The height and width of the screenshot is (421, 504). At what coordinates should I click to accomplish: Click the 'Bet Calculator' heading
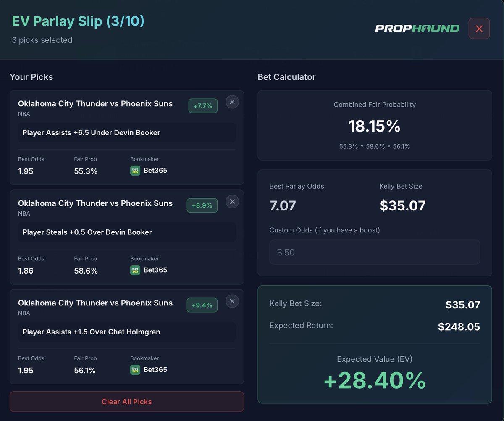286,77
